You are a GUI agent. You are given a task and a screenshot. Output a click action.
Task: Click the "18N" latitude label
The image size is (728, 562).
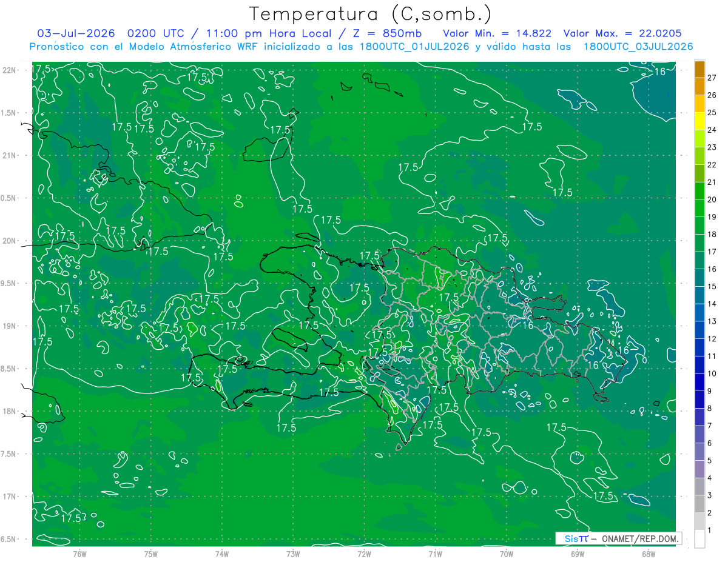[x=10, y=411]
